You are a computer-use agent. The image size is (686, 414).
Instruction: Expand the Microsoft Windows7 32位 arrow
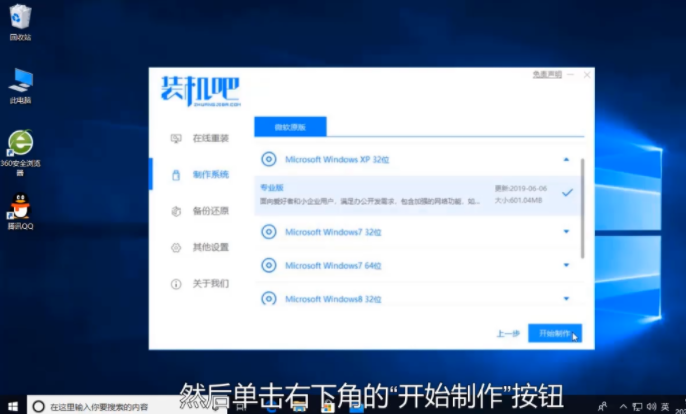coord(566,232)
